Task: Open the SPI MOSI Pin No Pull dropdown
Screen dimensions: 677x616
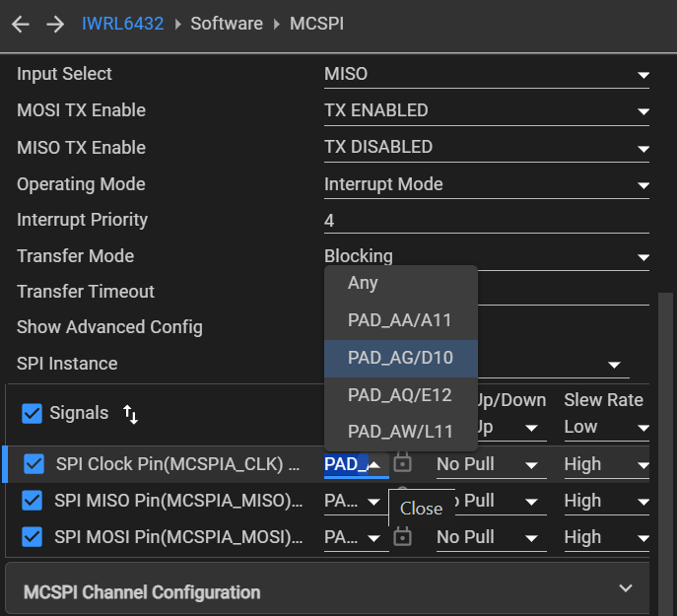Action: coord(492,538)
